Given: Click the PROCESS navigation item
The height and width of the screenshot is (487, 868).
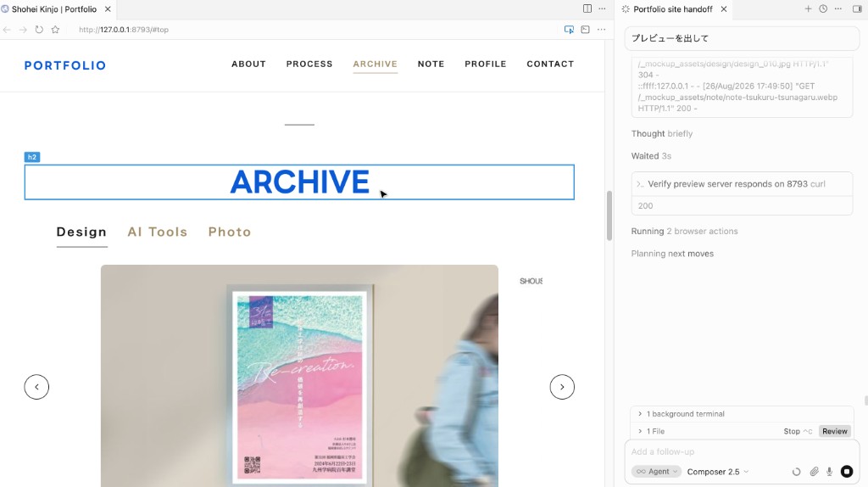Looking at the screenshot, I should (309, 64).
